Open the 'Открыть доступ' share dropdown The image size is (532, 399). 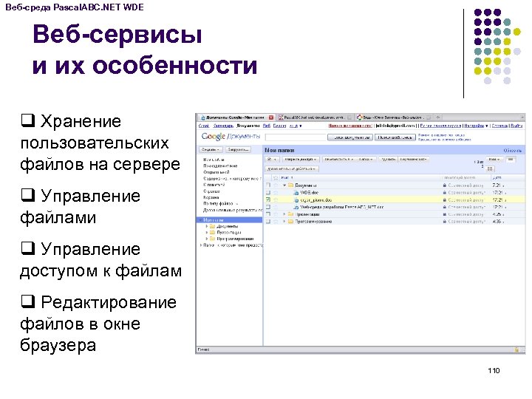click(x=301, y=159)
